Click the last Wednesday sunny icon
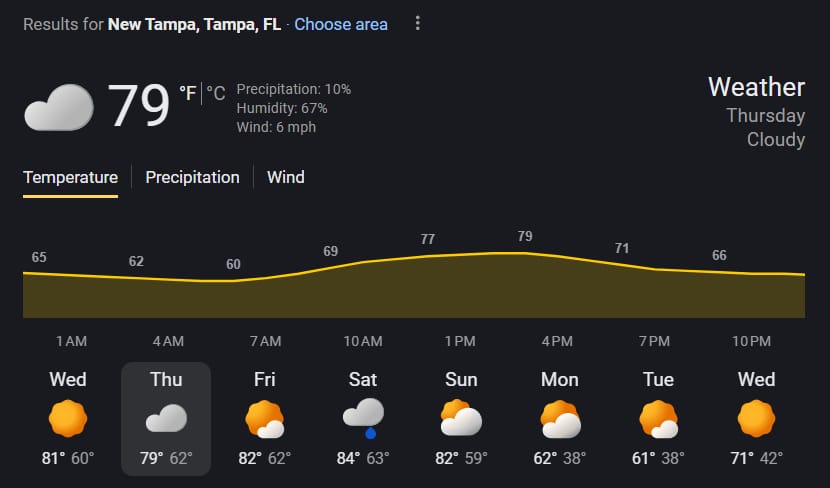This screenshot has height=488, width=830. tap(756, 418)
